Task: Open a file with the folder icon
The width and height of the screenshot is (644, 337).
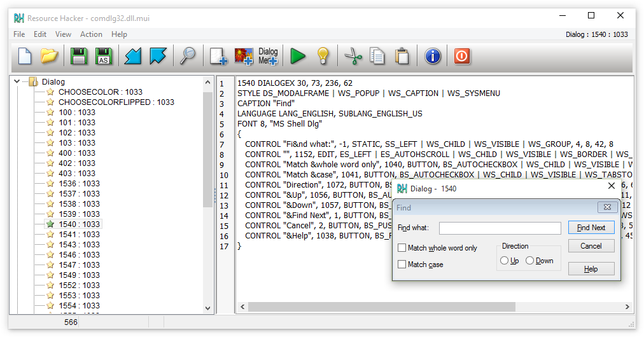Action: pyautogui.click(x=49, y=56)
